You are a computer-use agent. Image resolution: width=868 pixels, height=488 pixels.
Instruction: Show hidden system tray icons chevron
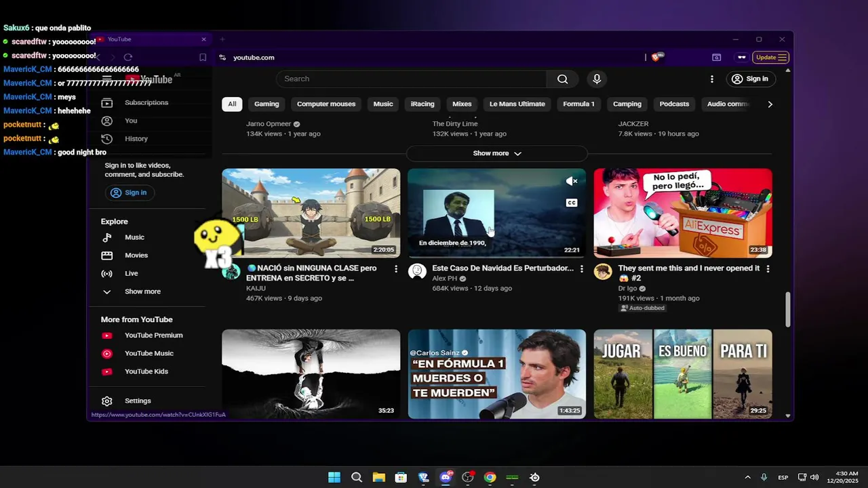(x=747, y=477)
